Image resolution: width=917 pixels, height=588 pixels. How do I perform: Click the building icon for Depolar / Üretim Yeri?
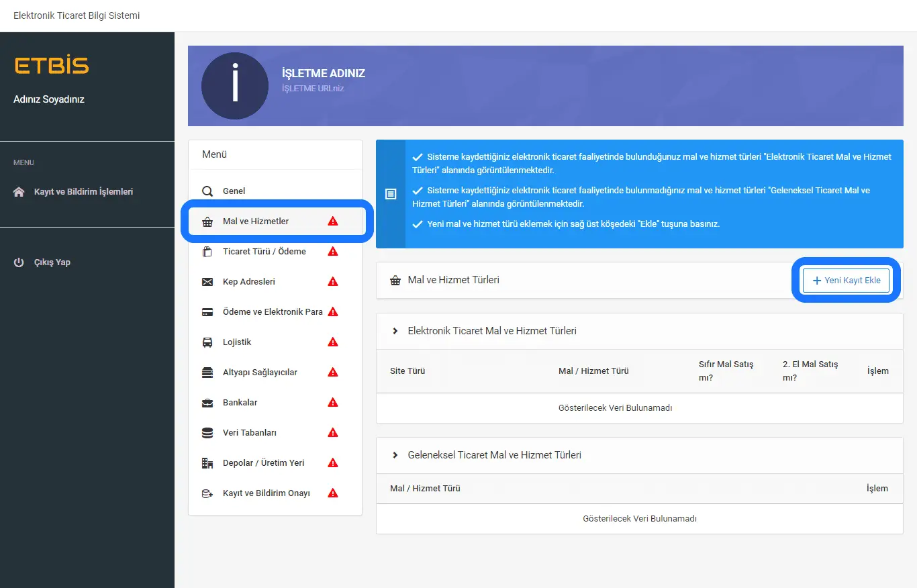coord(207,463)
